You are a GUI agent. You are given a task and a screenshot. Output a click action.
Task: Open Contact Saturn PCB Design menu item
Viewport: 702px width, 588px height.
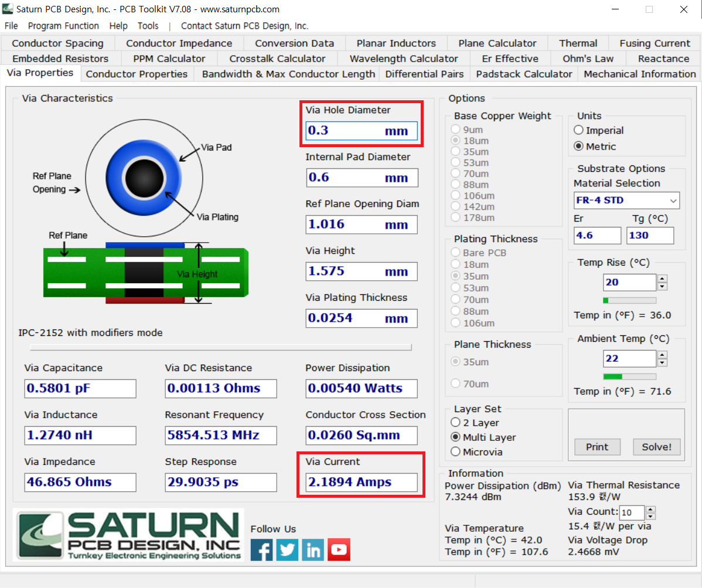pyautogui.click(x=244, y=26)
